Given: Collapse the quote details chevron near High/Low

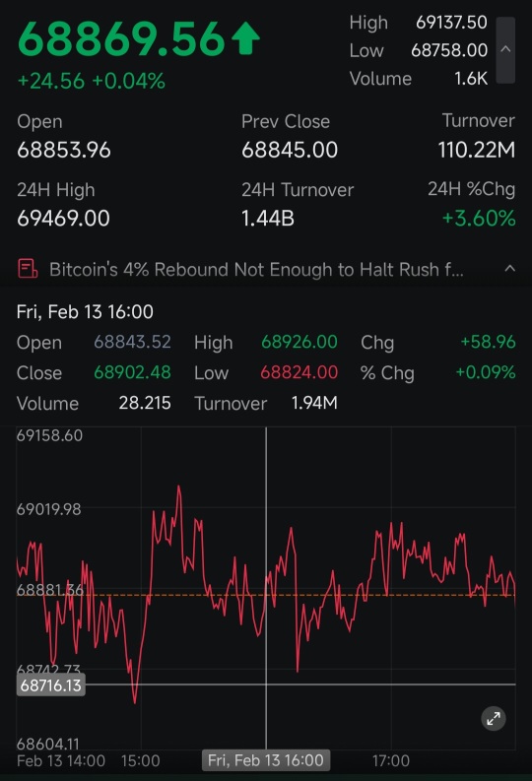Looking at the screenshot, I should pos(505,50).
